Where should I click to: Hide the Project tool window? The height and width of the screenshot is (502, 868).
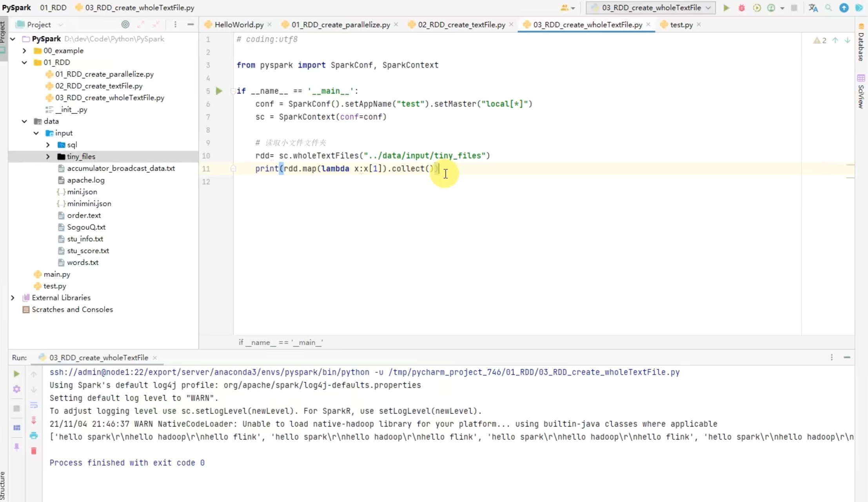(x=191, y=24)
